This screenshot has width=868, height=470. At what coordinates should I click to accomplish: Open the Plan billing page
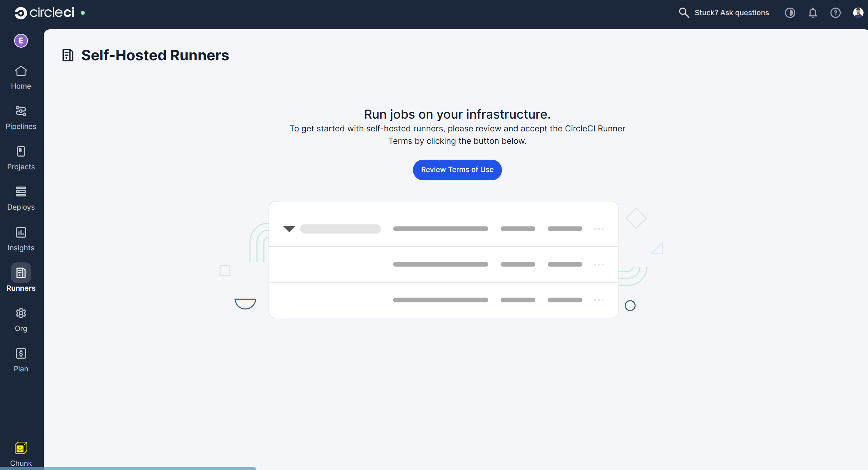click(21, 360)
